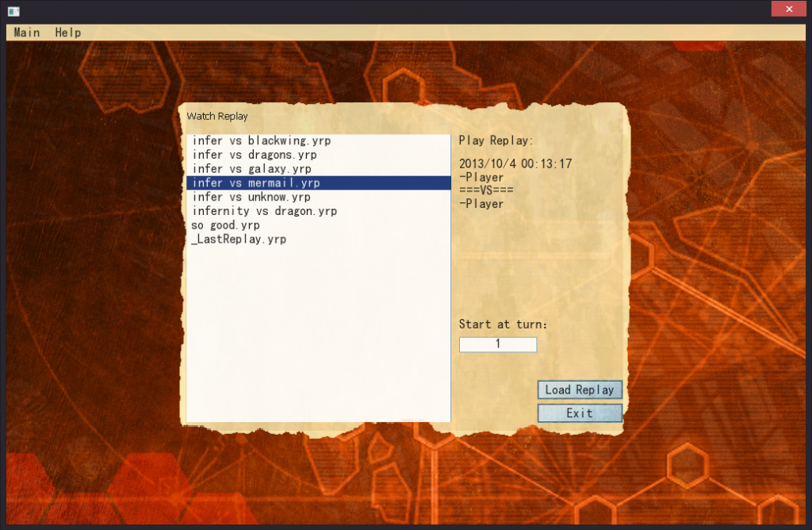Screen dimensions: 812x530
Task: Click the 'Play Replay:' label
Action: pyautogui.click(x=496, y=140)
